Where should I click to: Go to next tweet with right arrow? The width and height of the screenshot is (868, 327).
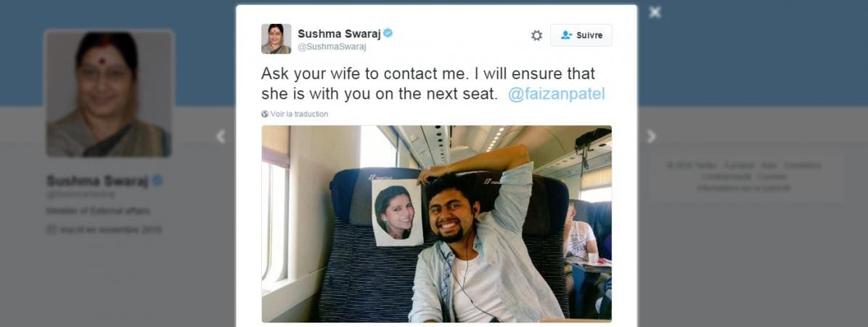pos(651,137)
